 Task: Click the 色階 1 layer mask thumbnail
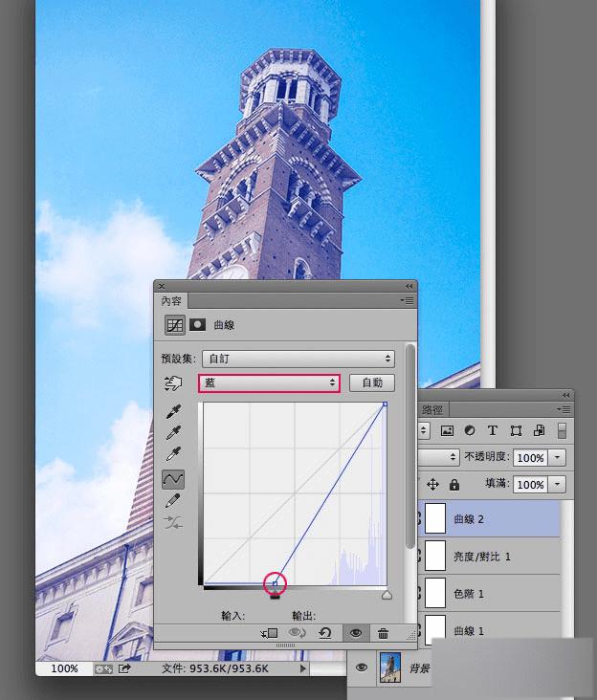[435, 593]
